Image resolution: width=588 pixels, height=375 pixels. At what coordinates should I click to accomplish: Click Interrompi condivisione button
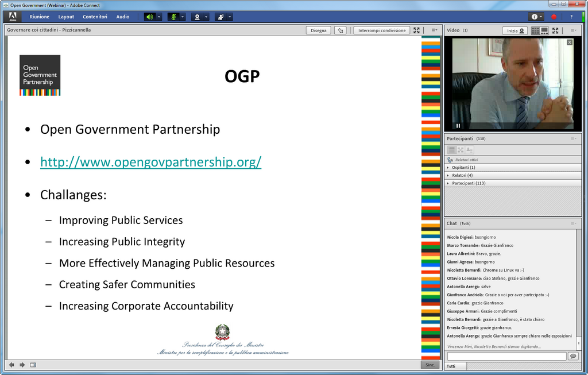[x=382, y=30]
